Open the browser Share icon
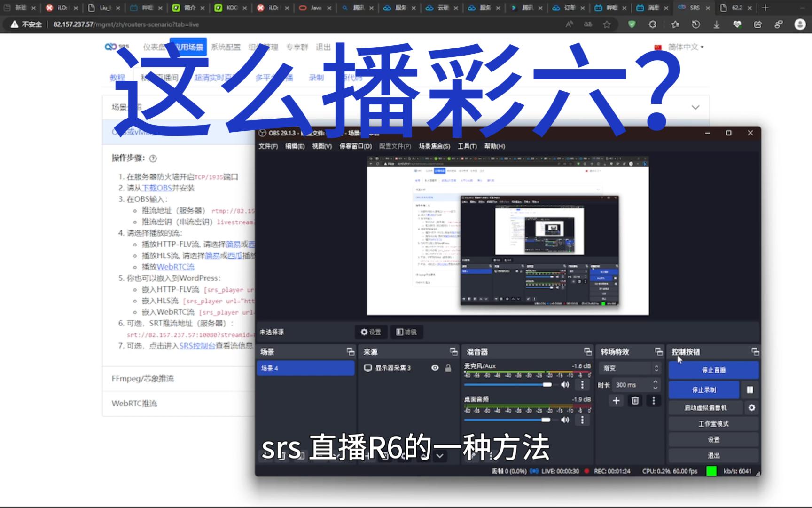 (x=758, y=24)
